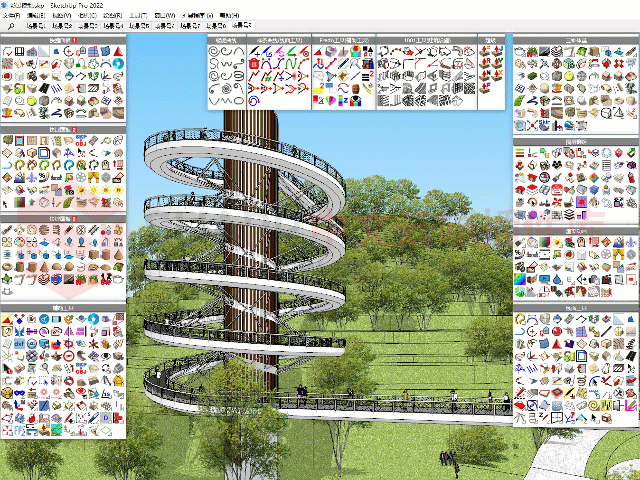Viewport: 640px width, 480px height.
Task: Switch to the 场景号1 scene tab
Action: pyautogui.click(x=36, y=27)
